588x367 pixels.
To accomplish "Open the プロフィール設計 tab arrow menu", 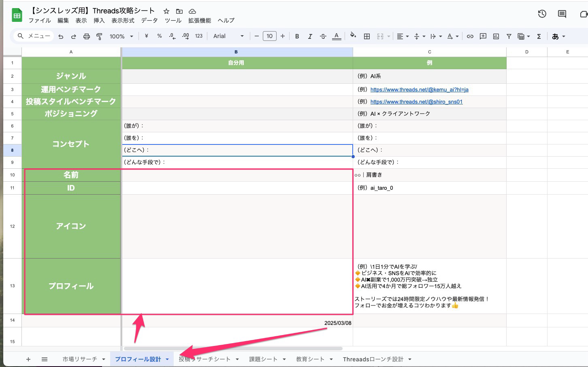I will point(167,359).
